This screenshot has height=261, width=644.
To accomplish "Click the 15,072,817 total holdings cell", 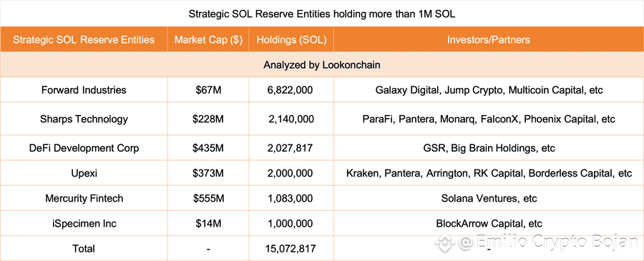I will (x=291, y=248).
